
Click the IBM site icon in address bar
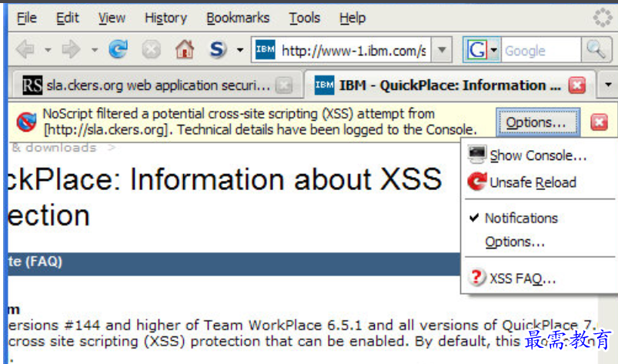coord(266,49)
